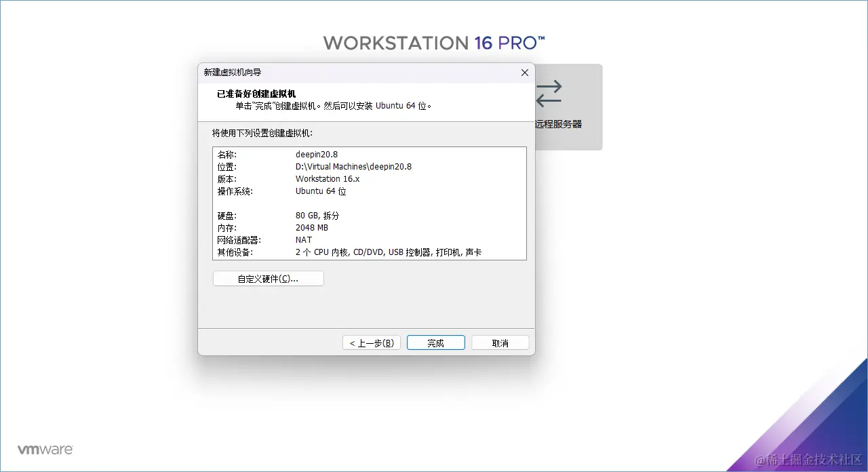Click the 将使用下列设置创建虚拟机 label
Viewport: 868px width, 472px height.
click(262, 133)
